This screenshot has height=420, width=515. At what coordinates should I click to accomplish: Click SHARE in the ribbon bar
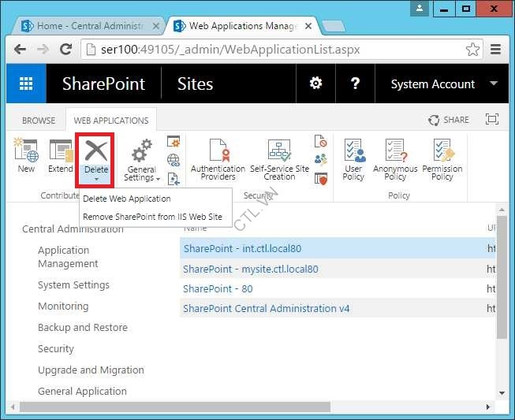tap(449, 120)
